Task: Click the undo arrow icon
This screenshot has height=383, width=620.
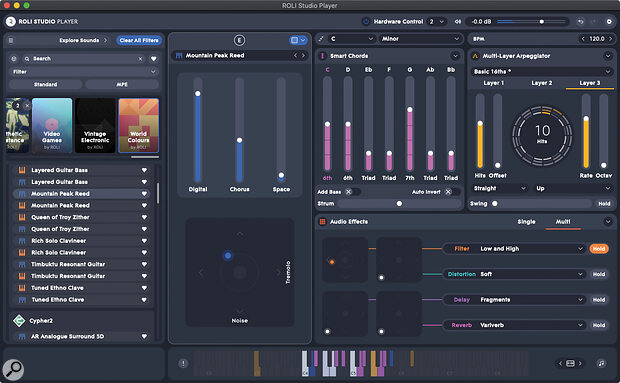Action: click(x=580, y=21)
